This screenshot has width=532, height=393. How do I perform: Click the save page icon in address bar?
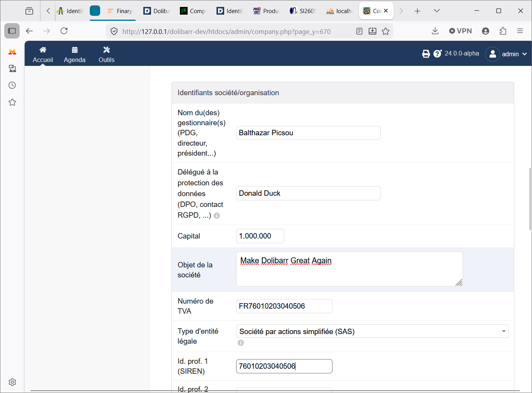point(373,31)
